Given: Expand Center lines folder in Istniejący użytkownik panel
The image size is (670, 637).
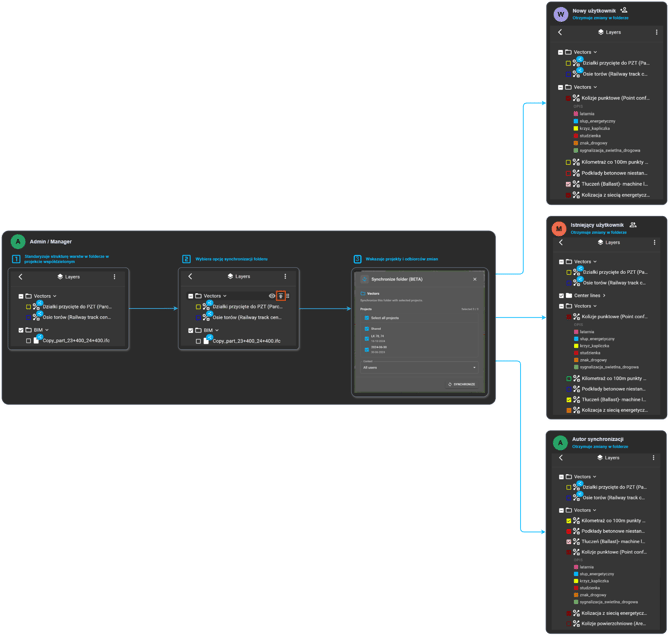Looking at the screenshot, I should tap(604, 296).
